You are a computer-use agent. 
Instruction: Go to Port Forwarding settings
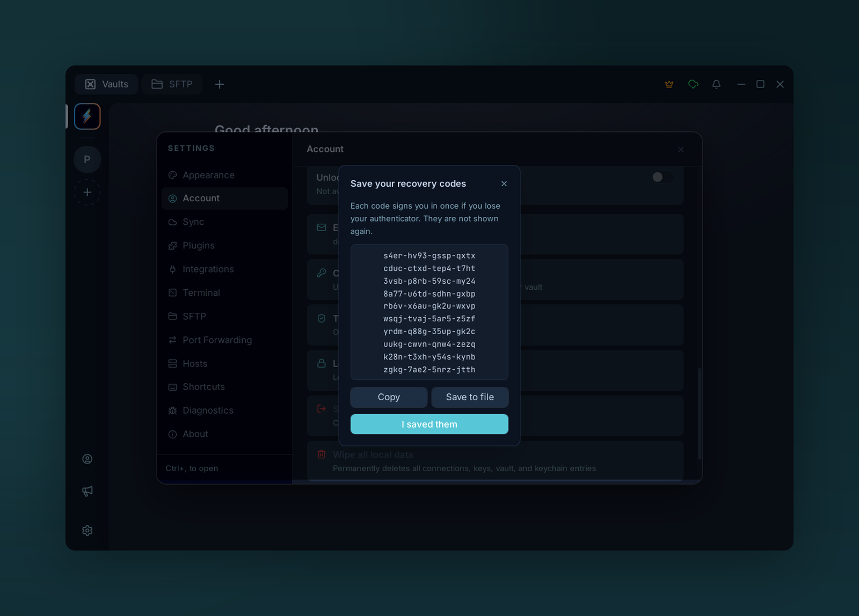coord(224,340)
